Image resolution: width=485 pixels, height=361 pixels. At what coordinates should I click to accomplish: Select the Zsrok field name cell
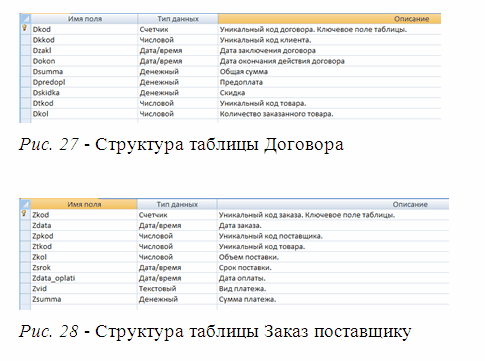(84, 268)
